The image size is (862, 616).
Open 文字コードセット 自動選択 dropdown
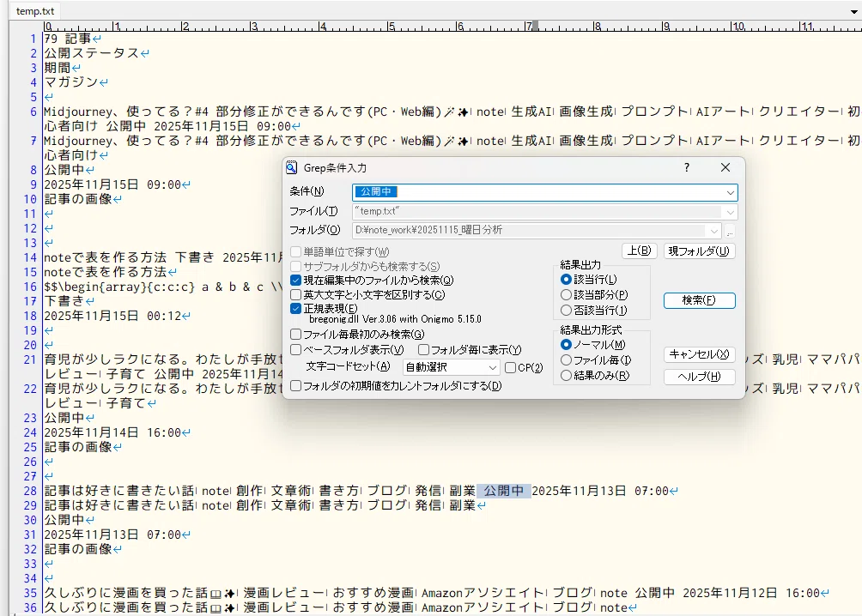451,367
